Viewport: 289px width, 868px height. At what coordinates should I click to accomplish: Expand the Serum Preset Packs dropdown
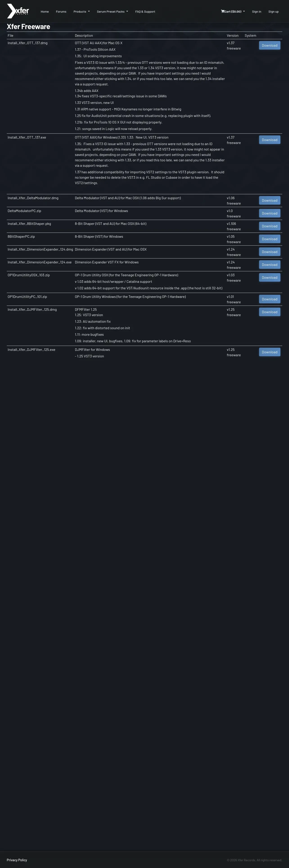coord(112,11)
